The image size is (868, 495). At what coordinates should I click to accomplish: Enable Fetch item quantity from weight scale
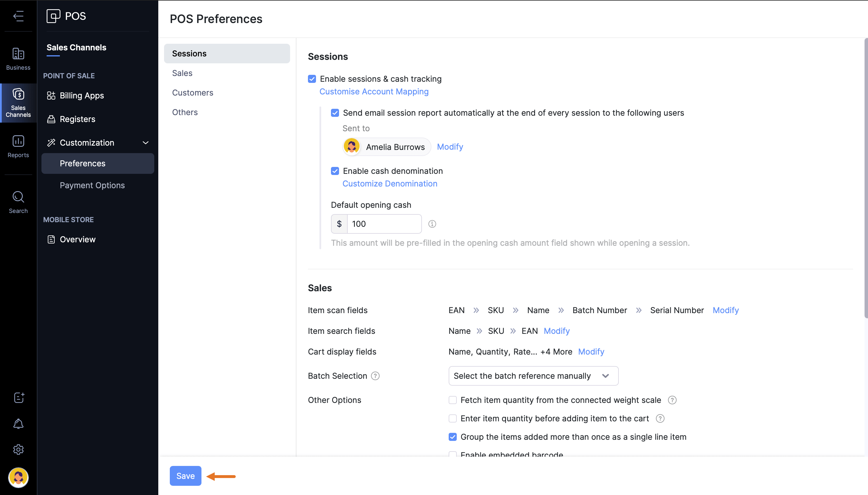pos(452,400)
